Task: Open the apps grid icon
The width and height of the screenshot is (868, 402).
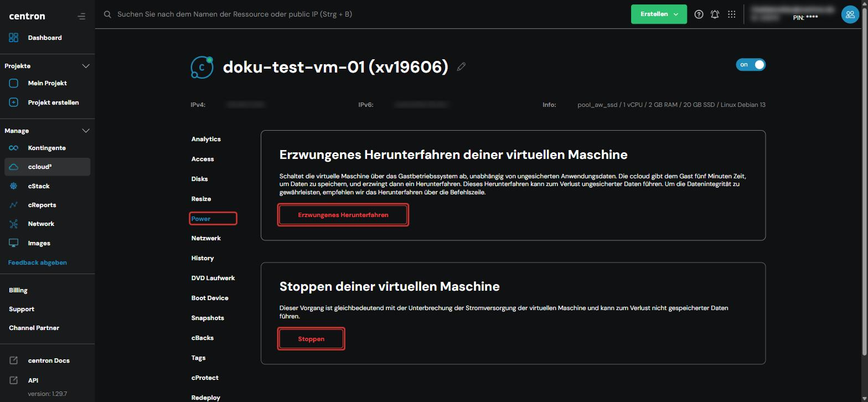Action: pyautogui.click(x=731, y=14)
